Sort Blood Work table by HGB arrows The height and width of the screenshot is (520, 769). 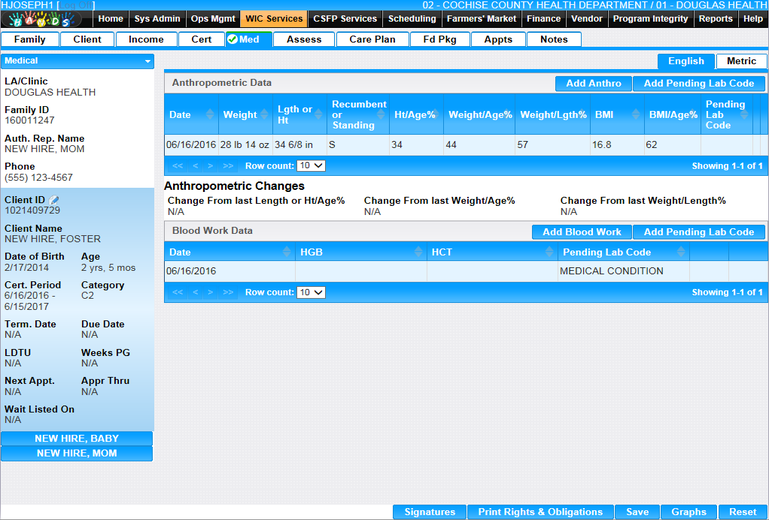[417, 252]
